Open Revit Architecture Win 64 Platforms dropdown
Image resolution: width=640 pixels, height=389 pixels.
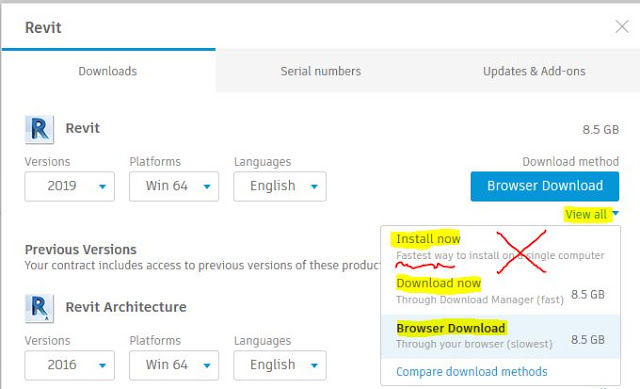(x=174, y=365)
